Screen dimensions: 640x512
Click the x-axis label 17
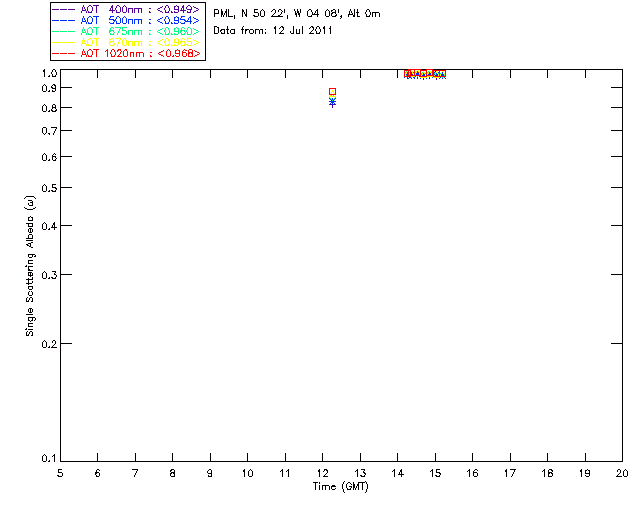pyautogui.click(x=510, y=473)
